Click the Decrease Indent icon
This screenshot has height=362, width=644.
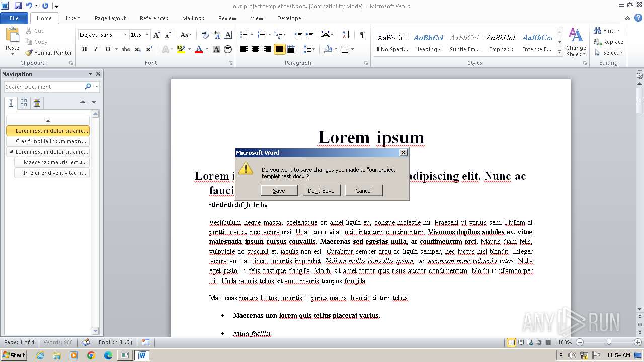coord(298,35)
